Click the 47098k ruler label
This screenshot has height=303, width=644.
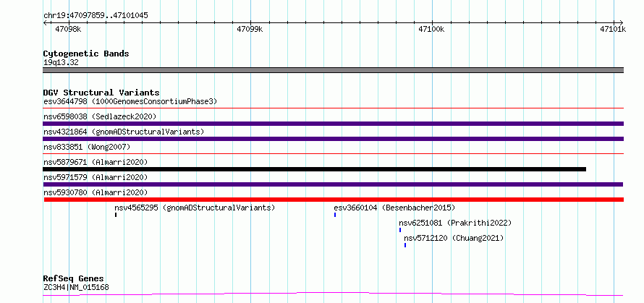tap(68, 29)
